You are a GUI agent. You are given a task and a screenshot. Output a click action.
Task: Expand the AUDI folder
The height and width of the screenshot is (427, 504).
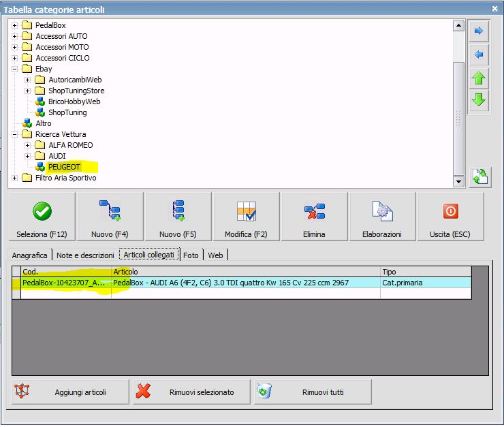point(28,156)
